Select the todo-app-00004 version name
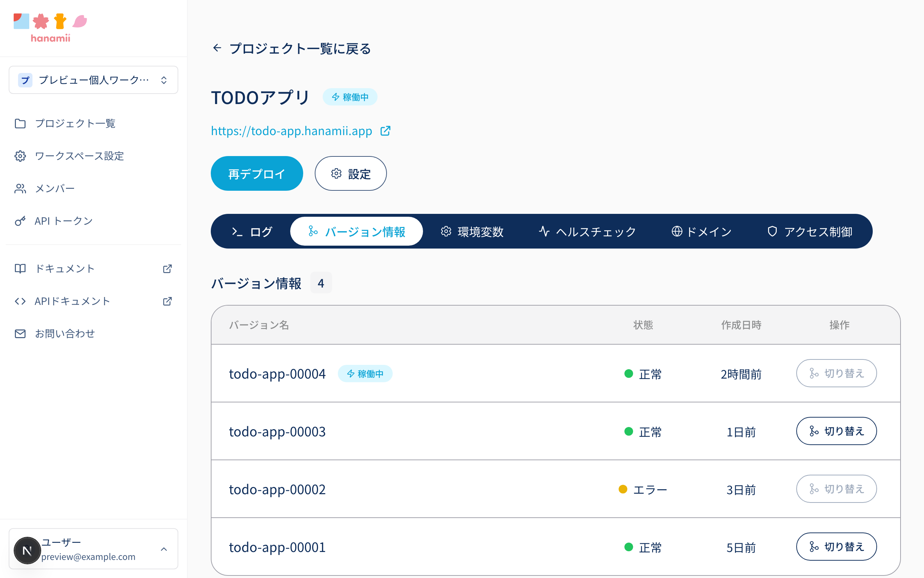Screen dimensions: 924x578 click(277, 374)
